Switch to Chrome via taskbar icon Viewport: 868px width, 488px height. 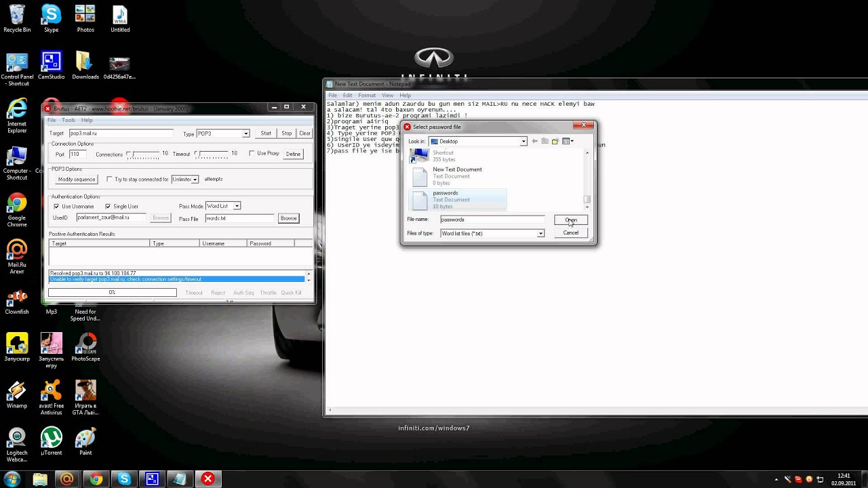96,479
